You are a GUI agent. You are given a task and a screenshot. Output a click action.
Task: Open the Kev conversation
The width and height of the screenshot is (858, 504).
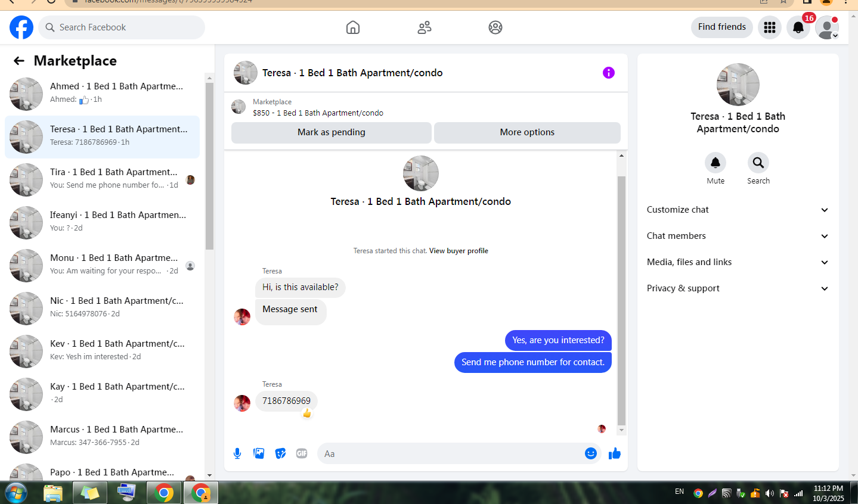click(102, 351)
